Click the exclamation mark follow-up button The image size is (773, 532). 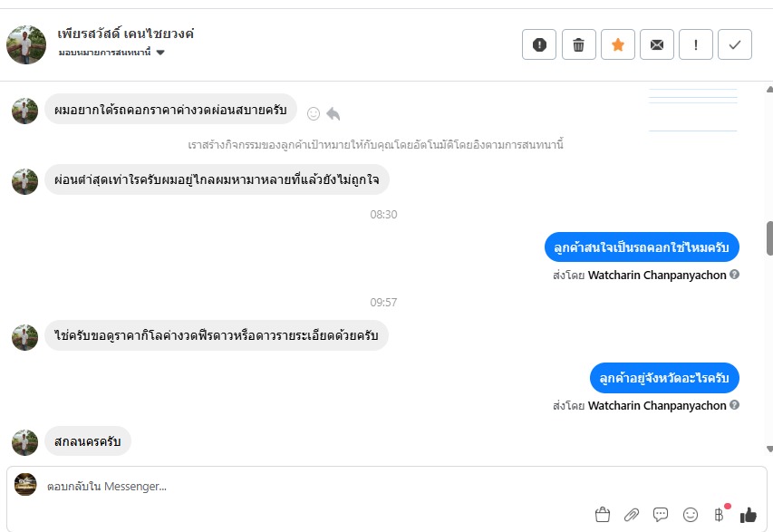pyautogui.click(x=696, y=44)
